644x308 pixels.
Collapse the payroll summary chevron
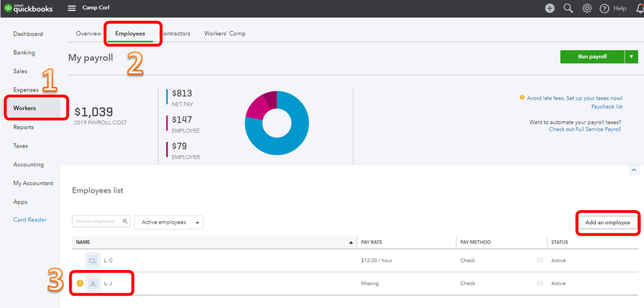point(634,170)
